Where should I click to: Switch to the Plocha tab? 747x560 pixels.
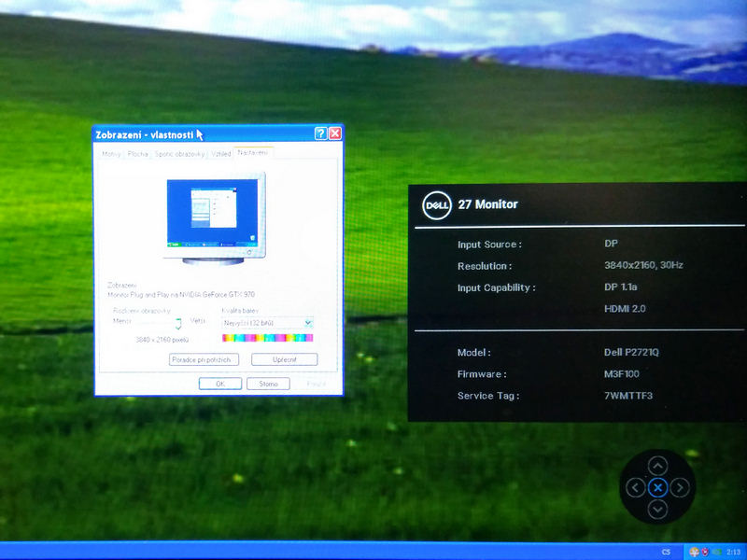(137, 154)
